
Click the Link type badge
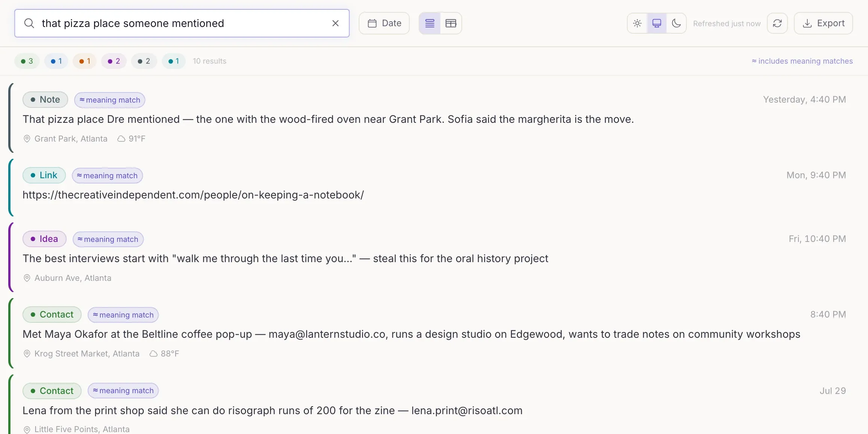pyautogui.click(x=44, y=175)
